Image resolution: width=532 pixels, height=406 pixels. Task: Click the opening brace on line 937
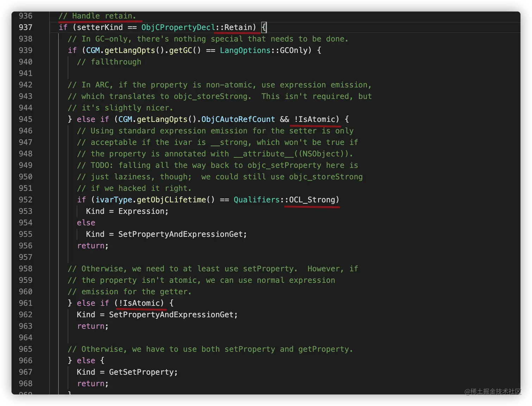[x=264, y=27]
